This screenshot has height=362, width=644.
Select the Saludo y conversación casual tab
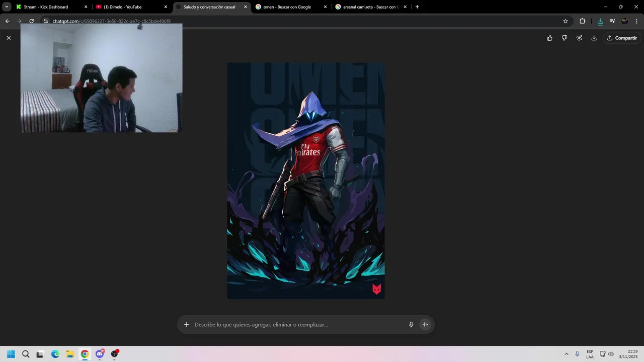209,7
